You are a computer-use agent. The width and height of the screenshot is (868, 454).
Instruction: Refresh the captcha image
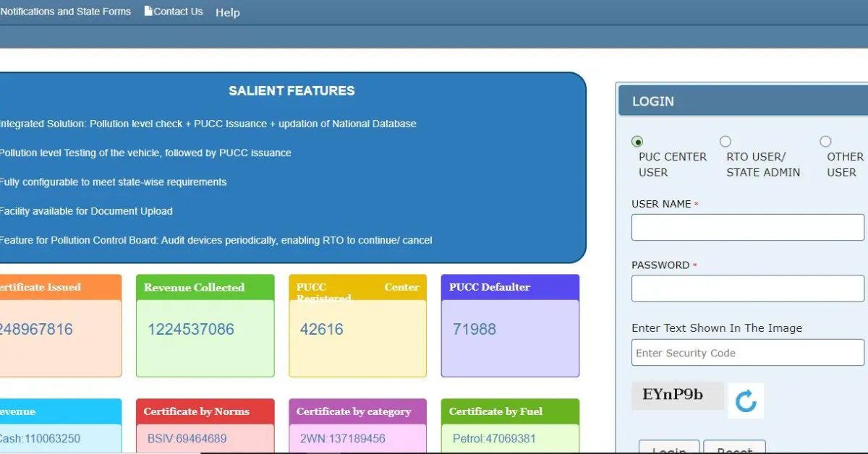(x=746, y=401)
